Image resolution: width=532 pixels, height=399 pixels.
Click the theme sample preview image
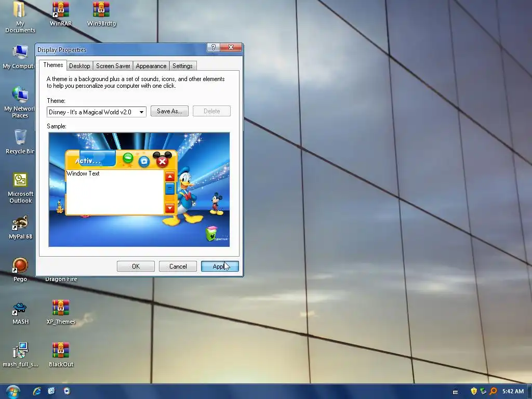tap(139, 190)
